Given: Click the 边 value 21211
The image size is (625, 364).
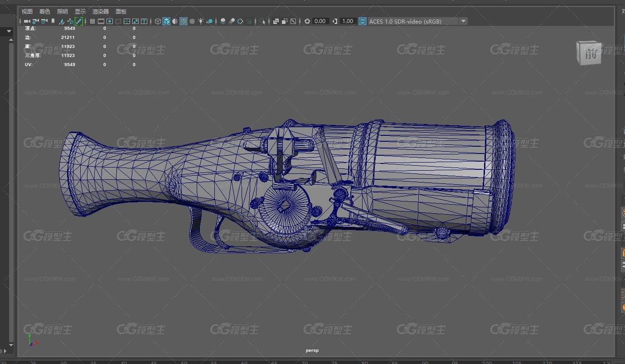Looking at the screenshot, I should point(68,38).
